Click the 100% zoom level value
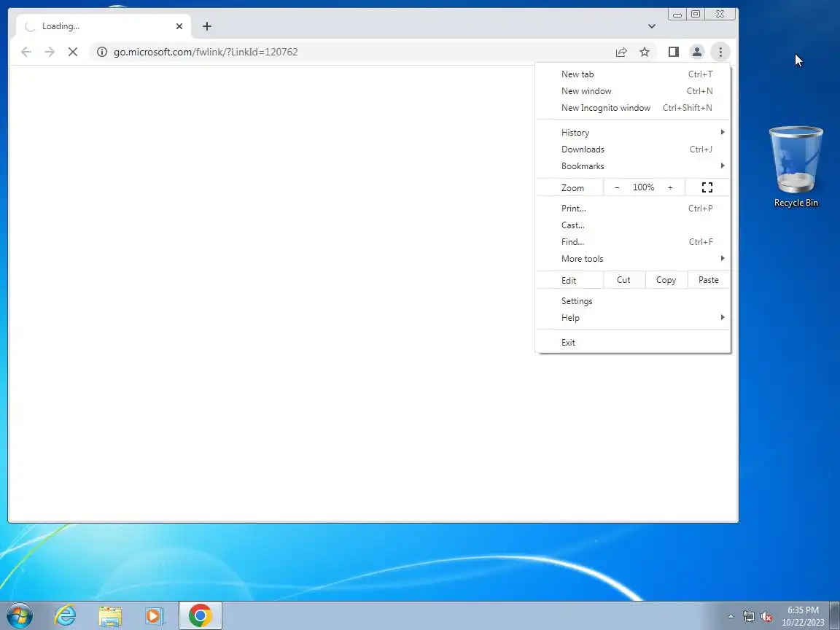Viewport: 840px width, 630px height. 643,187
